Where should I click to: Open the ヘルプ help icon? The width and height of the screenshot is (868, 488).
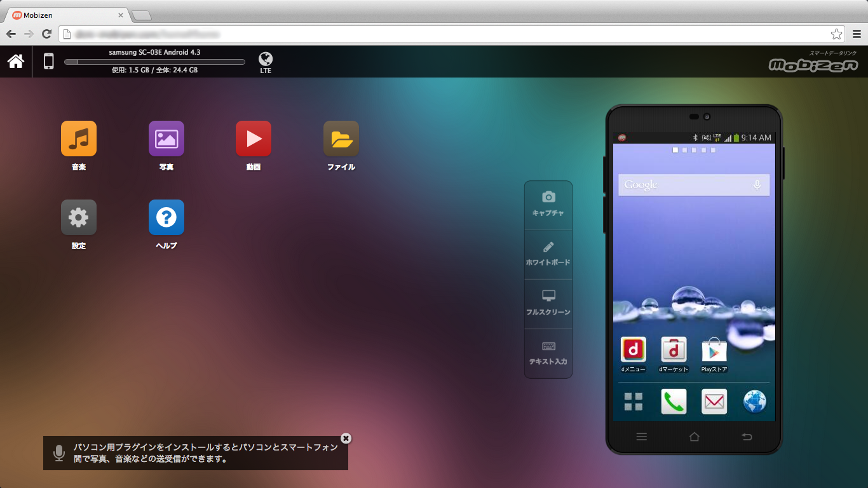[x=166, y=217]
